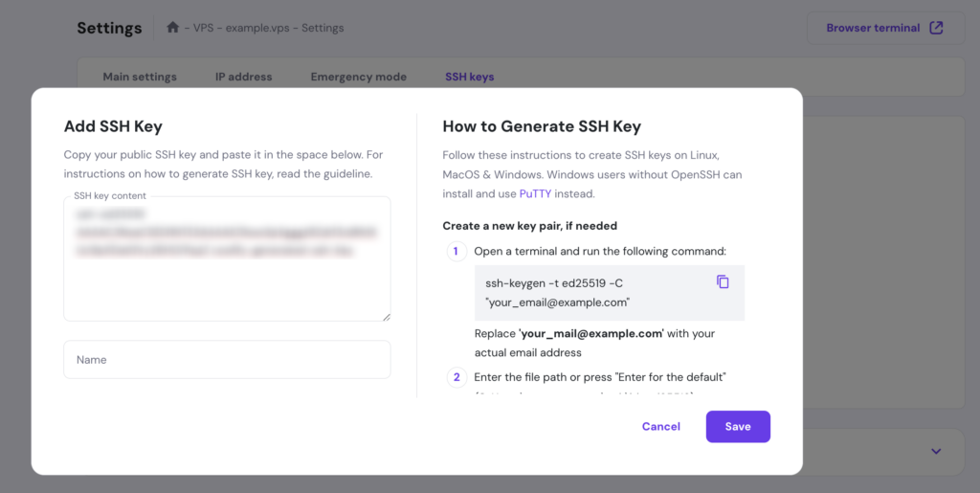Open the example.vps breadcrumb link
The height and width of the screenshot is (493, 980).
[256, 28]
